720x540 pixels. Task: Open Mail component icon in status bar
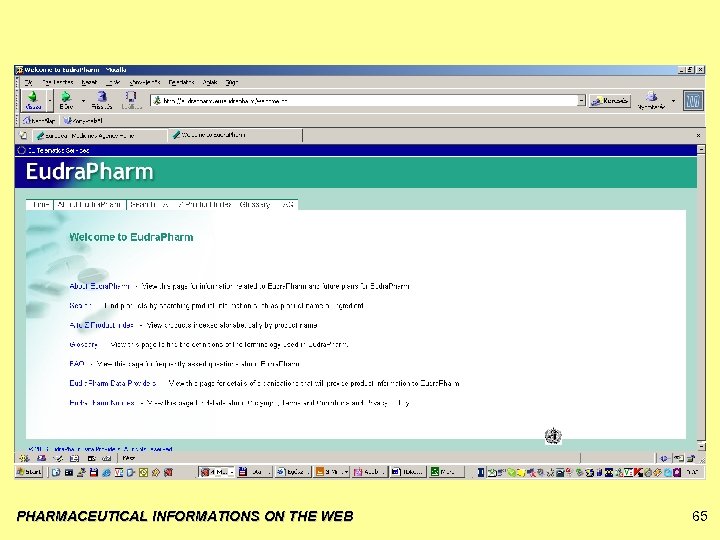coord(41,458)
